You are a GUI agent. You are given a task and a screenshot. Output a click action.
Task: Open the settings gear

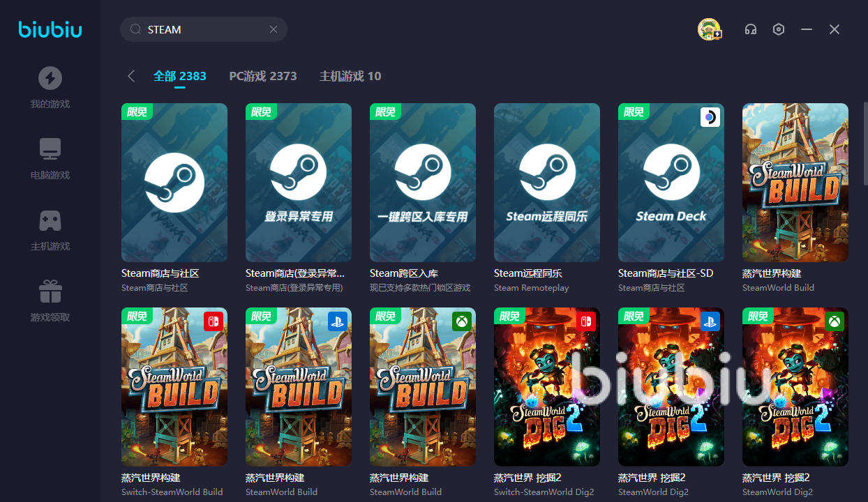779,29
